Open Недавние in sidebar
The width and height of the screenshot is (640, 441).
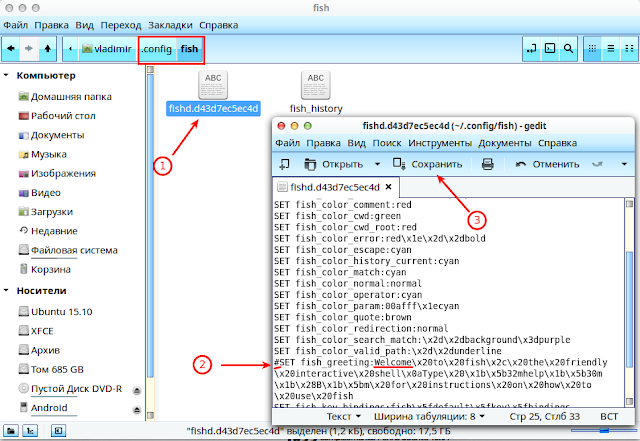pyautogui.click(x=49, y=231)
